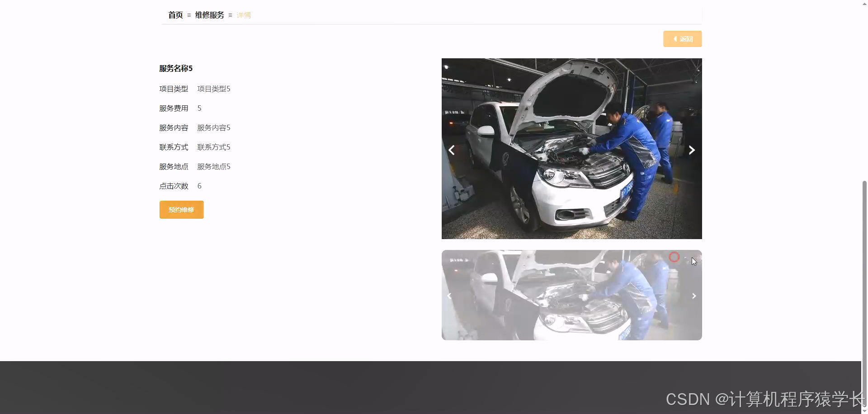Go to 首页 in breadcrumb
868x414 pixels.
(175, 15)
